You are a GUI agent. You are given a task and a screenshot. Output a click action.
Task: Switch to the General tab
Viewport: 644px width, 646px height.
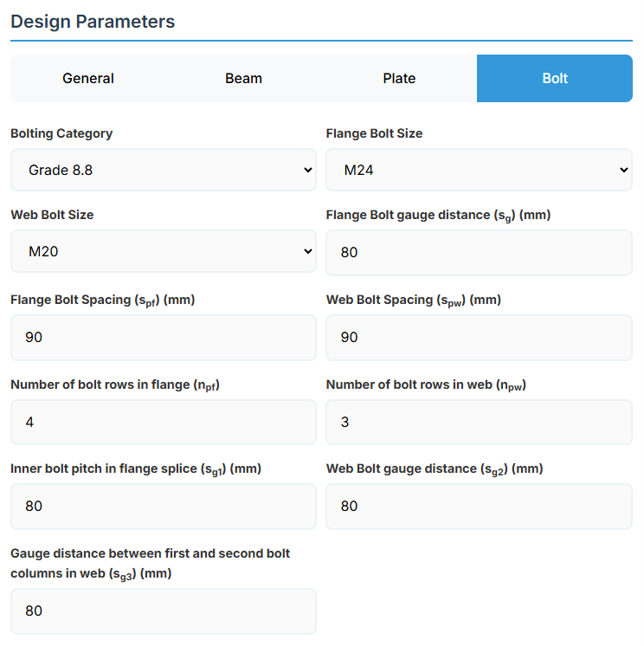pos(88,79)
